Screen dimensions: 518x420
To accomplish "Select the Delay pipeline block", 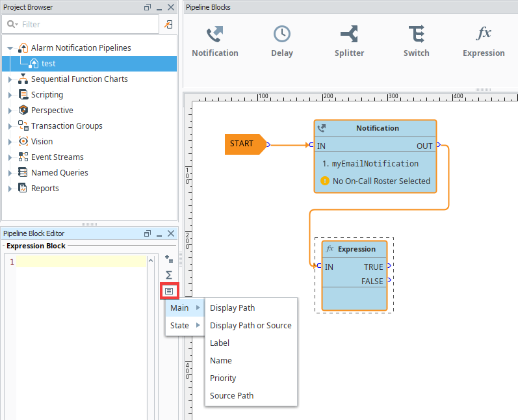I will [x=282, y=42].
